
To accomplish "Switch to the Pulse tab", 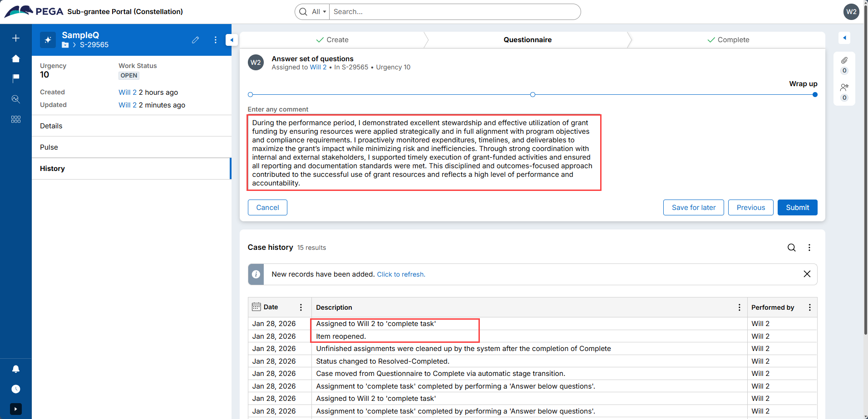I will coord(49,147).
